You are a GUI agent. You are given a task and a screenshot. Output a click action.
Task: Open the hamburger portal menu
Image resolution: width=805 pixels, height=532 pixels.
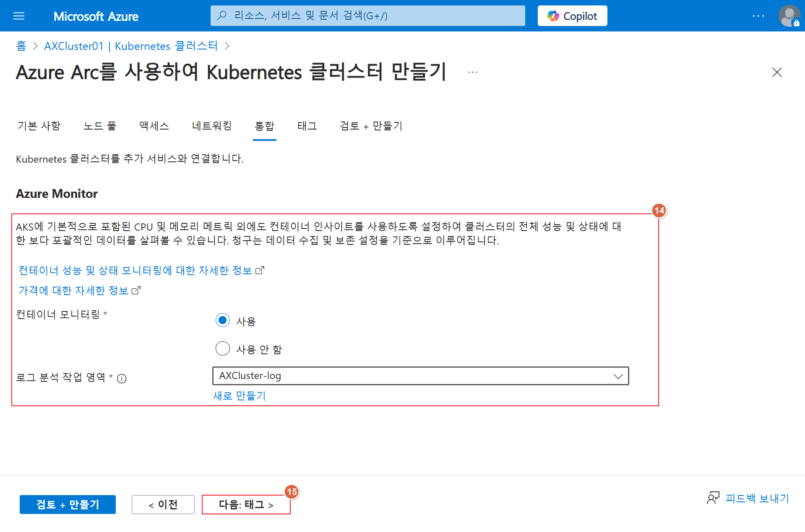point(19,16)
